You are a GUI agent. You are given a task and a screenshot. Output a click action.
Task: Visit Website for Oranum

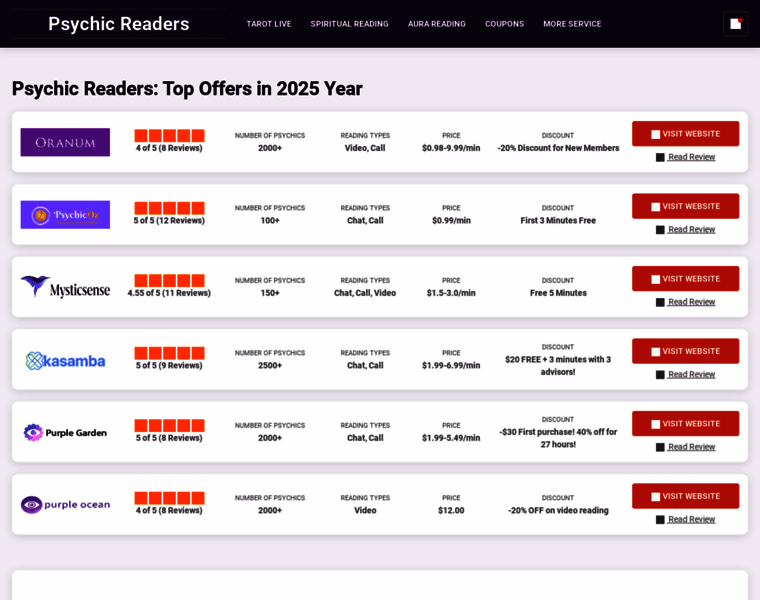click(x=685, y=134)
